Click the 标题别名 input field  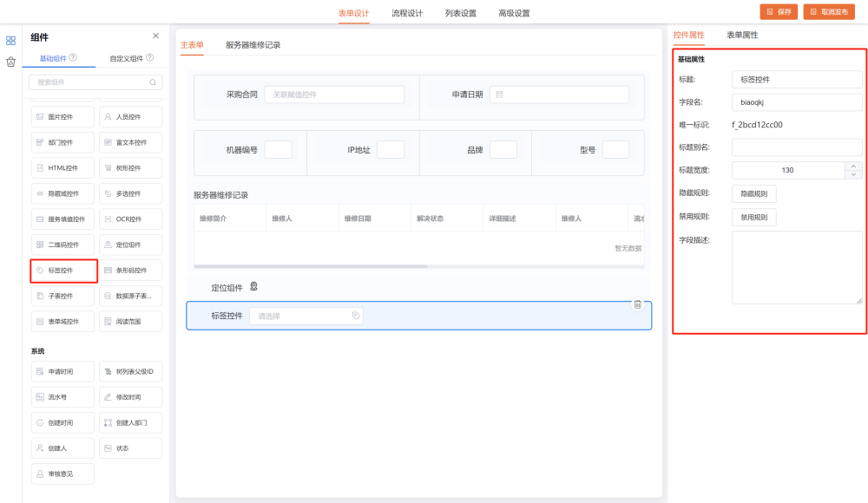pyautogui.click(x=797, y=147)
